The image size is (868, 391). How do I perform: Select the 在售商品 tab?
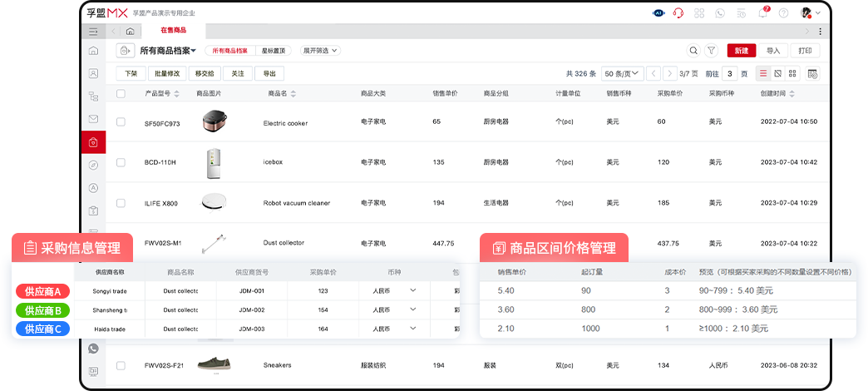pos(173,31)
